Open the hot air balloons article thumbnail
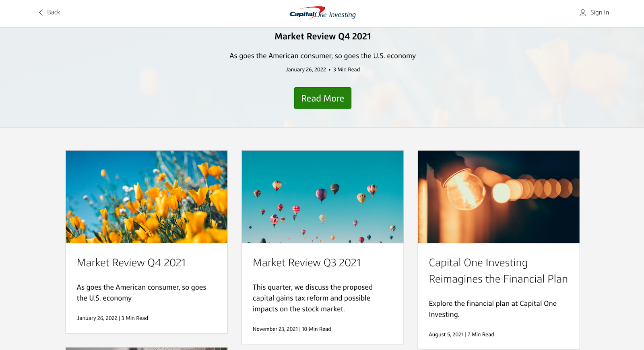The image size is (644, 350). [322, 197]
